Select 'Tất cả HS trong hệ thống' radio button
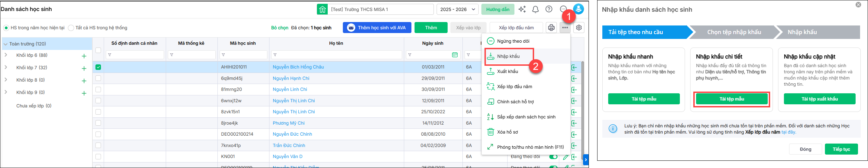868x168 pixels. (71, 28)
